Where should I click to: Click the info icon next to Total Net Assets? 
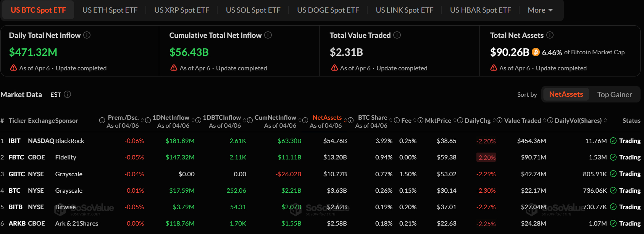click(x=550, y=35)
